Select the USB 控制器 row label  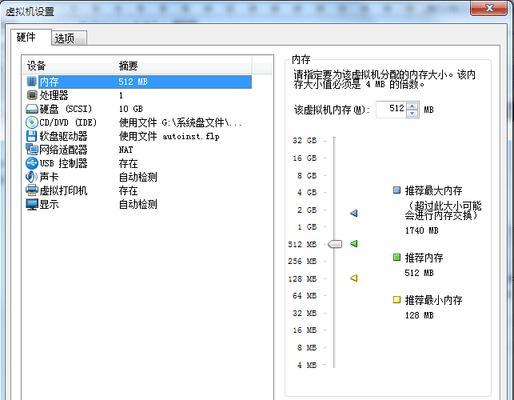[63, 163]
